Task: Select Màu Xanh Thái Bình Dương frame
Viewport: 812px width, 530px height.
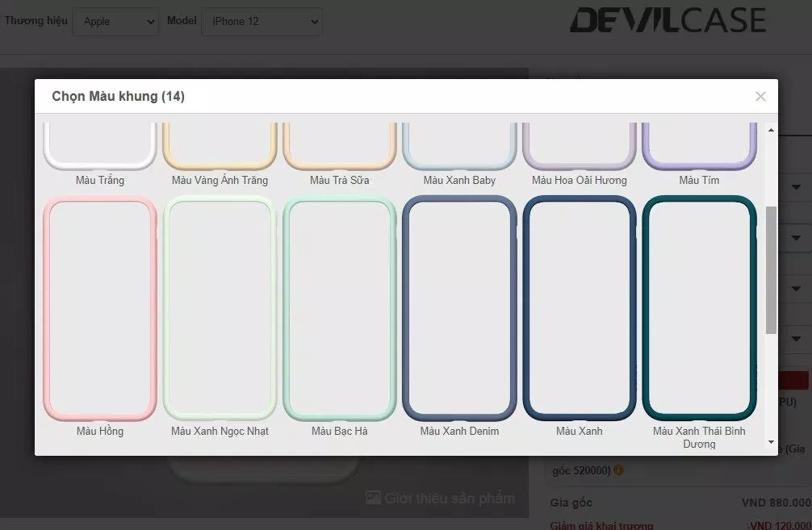Action: pyautogui.click(x=699, y=309)
